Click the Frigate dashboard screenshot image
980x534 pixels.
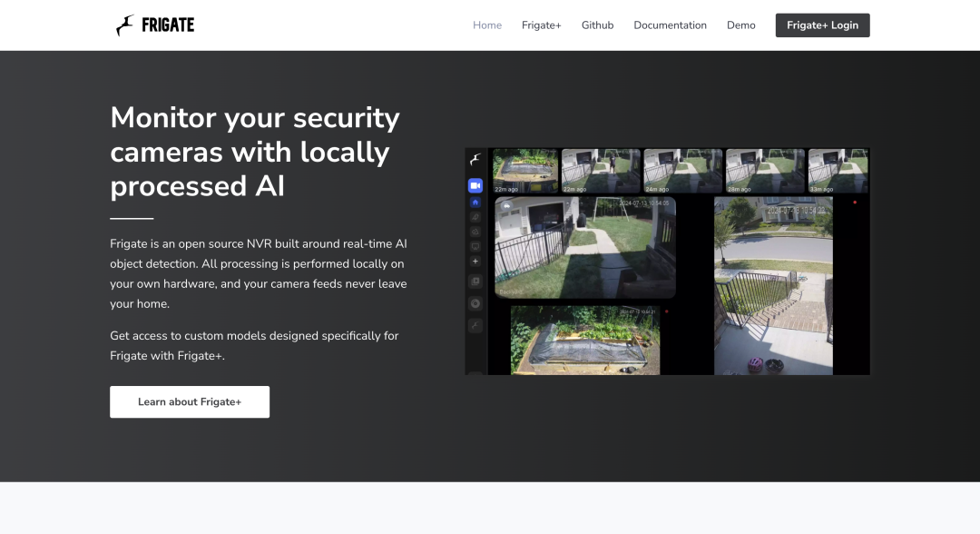tap(667, 262)
